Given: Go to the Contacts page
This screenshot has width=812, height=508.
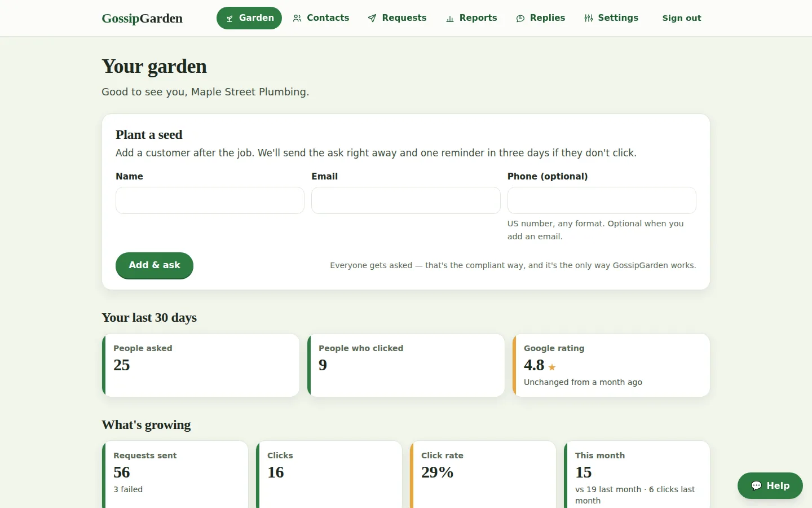Looking at the screenshot, I should [x=321, y=18].
